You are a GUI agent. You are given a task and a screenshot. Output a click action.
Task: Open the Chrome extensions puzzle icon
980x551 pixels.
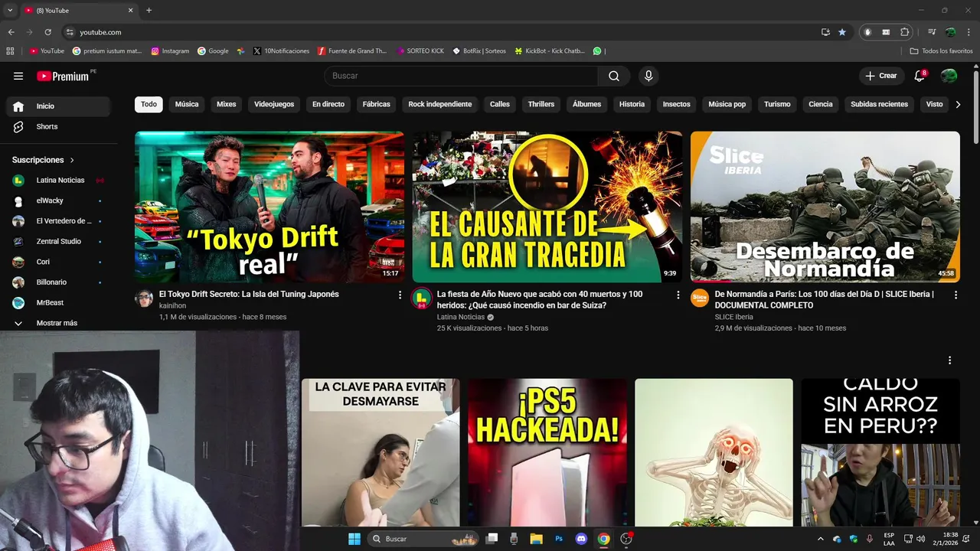click(x=904, y=32)
